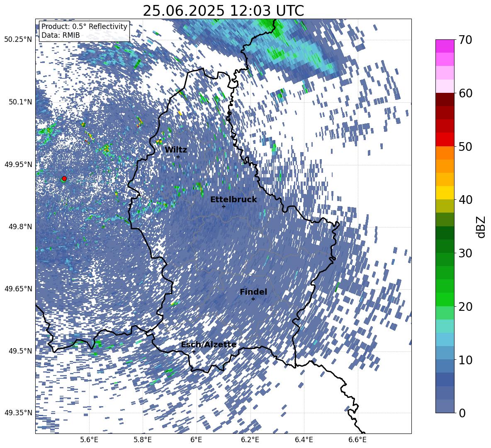Select the Esch/Alzette city label
Screen dimensions: 491x448
click(x=209, y=345)
